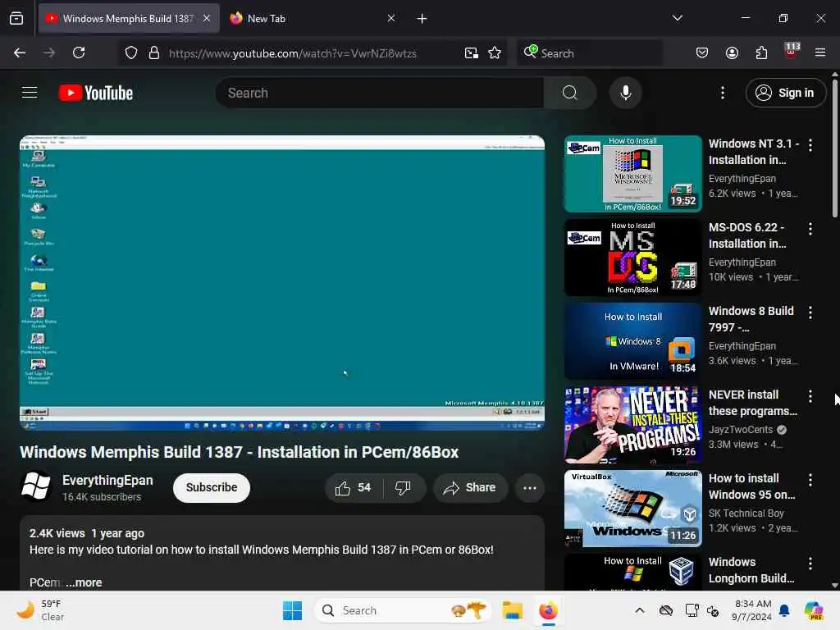View site security padlock info
Viewport: 840px width, 630px height.
pos(154,53)
